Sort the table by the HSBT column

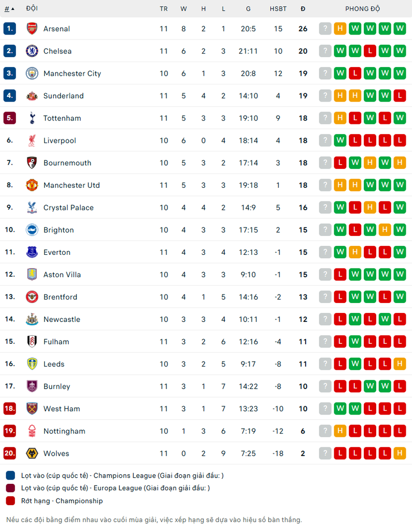click(x=278, y=9)
